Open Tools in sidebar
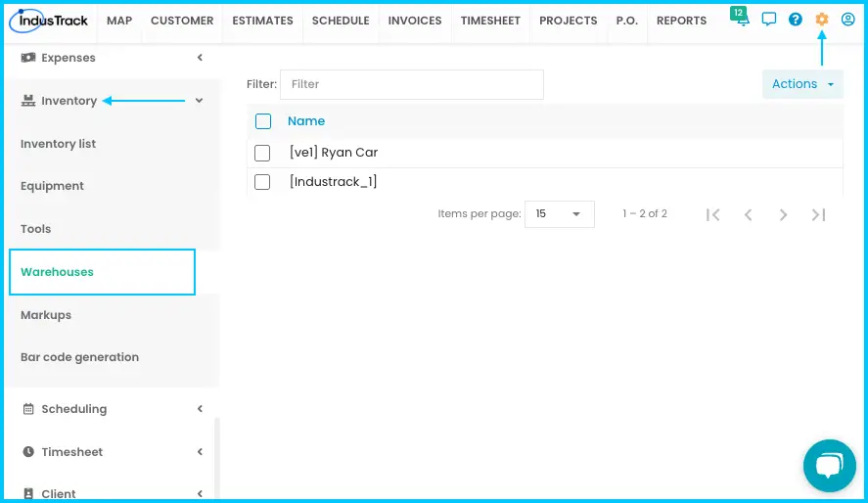This screenshot has width=868, height=503. coord(35,229)
